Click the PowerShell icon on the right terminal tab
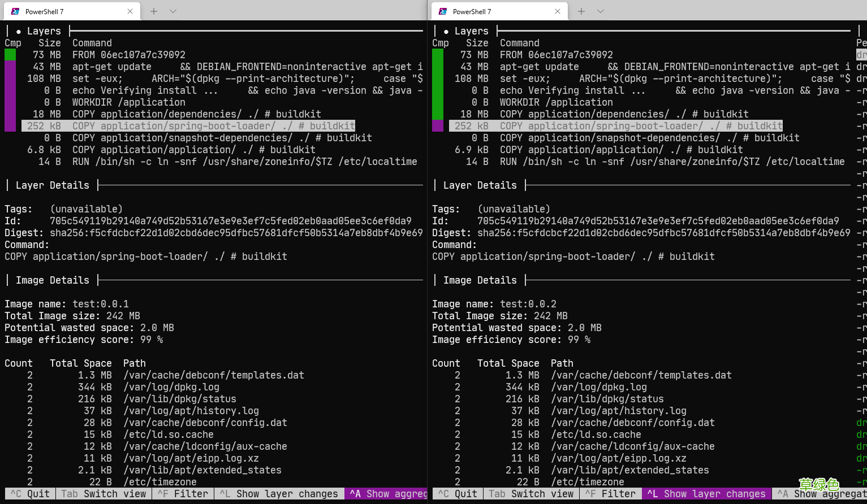Image resolution: width=867 pixels, height=504 pixels. [x=442, y=11]
